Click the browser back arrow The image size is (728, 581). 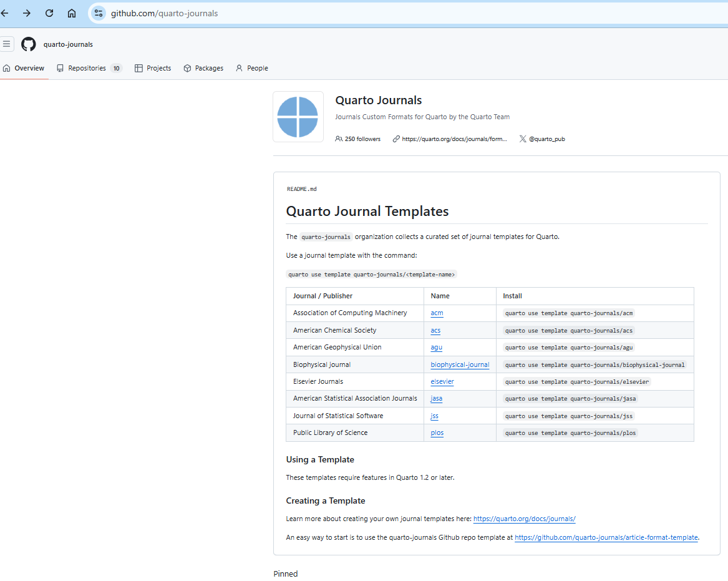pyautogui.click(x=5, y=13)
